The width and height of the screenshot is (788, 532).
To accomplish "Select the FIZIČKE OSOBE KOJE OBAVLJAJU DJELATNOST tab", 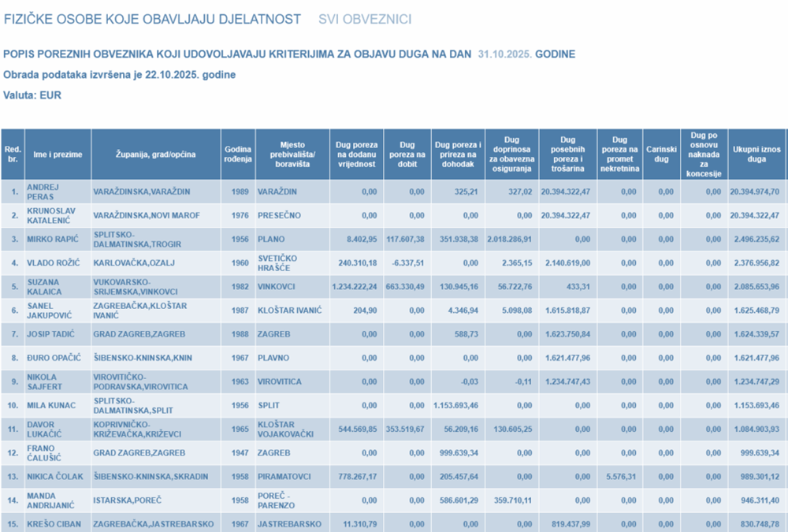I will [152, 19].
